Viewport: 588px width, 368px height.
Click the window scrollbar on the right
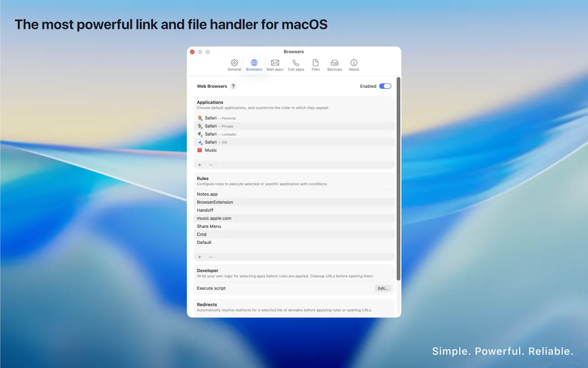398,179
